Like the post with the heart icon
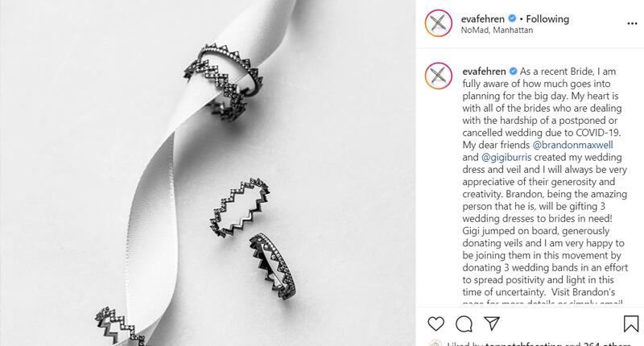Image resolution: width=644 pixels, height=346 pixels. click(x=436, y=323)
